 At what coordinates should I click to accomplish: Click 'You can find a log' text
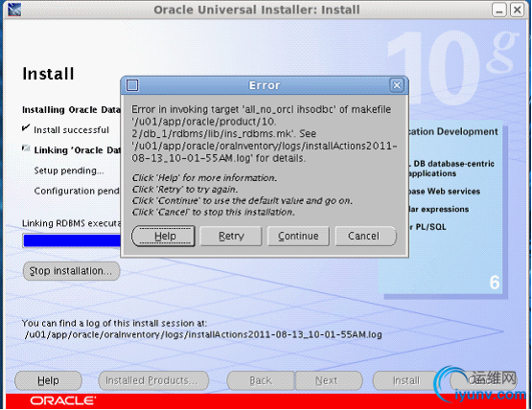[x=114, y=323]
